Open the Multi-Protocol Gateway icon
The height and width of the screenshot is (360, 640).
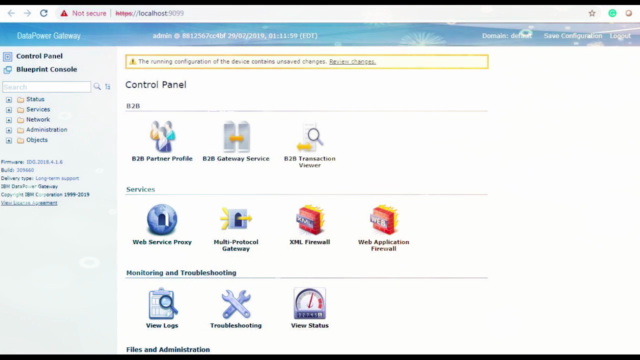click(x=236, y=219)
